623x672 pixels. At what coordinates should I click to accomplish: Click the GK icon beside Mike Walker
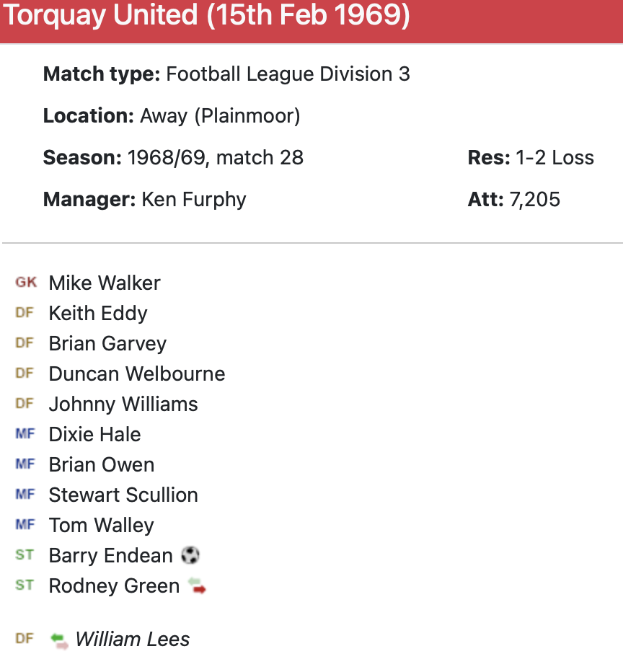click(25, 283)
